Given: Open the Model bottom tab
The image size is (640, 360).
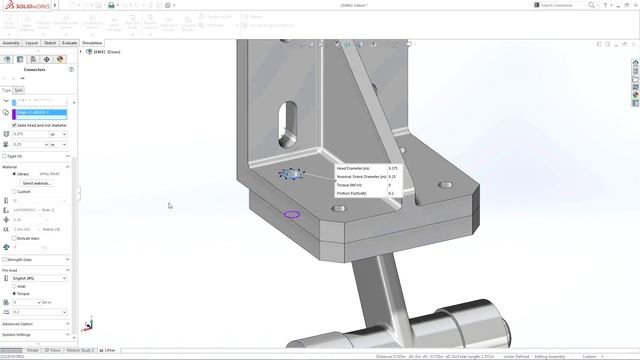Looking at the screenshot, I should click(32, 350).
